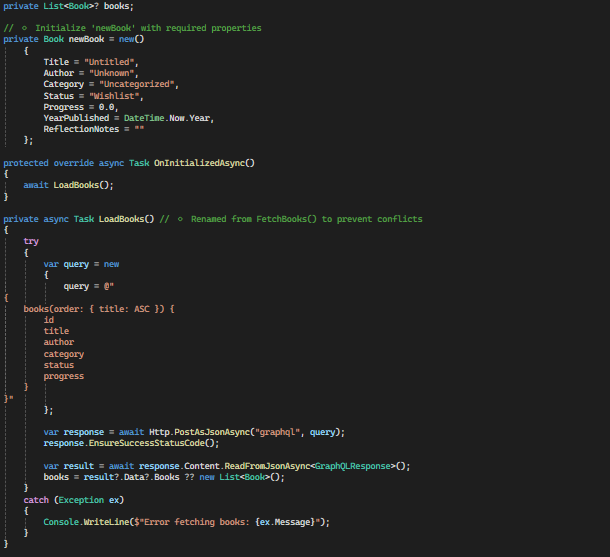Click the string "Uncategorized"
610x557 pixels.
click(137, 84)
